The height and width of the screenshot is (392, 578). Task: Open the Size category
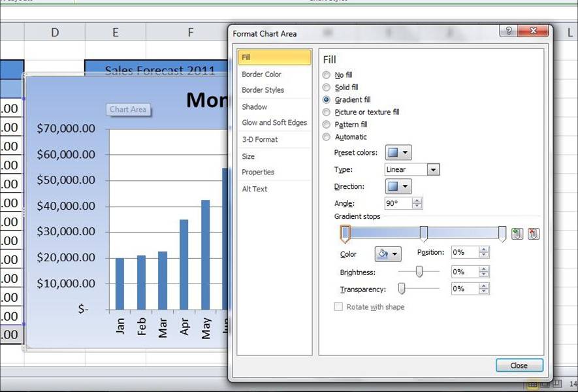tap(248, 156)
